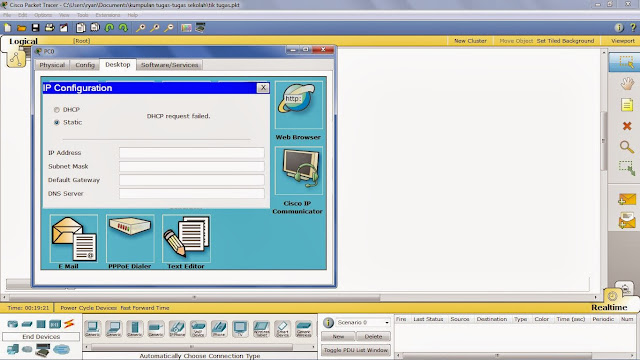Switch to the Physical tab
This screenshot has height=360, width=640.
52,65
